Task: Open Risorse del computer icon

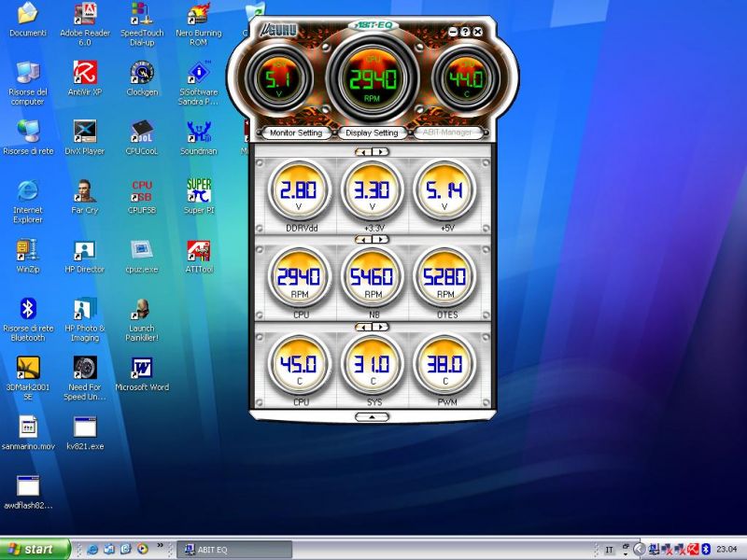Action: pyautogui.click(x=28, y=83)
